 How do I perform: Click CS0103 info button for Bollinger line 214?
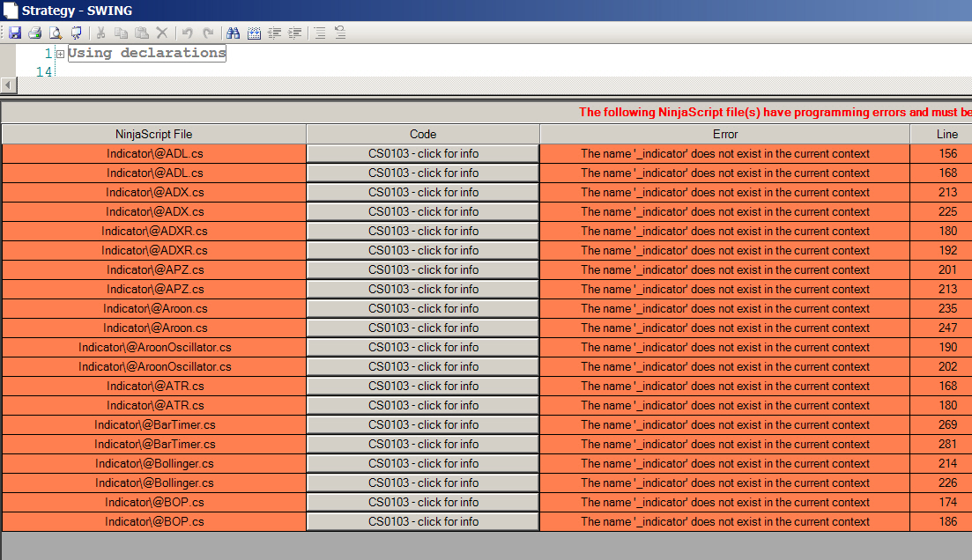click(x=423, y=463)
